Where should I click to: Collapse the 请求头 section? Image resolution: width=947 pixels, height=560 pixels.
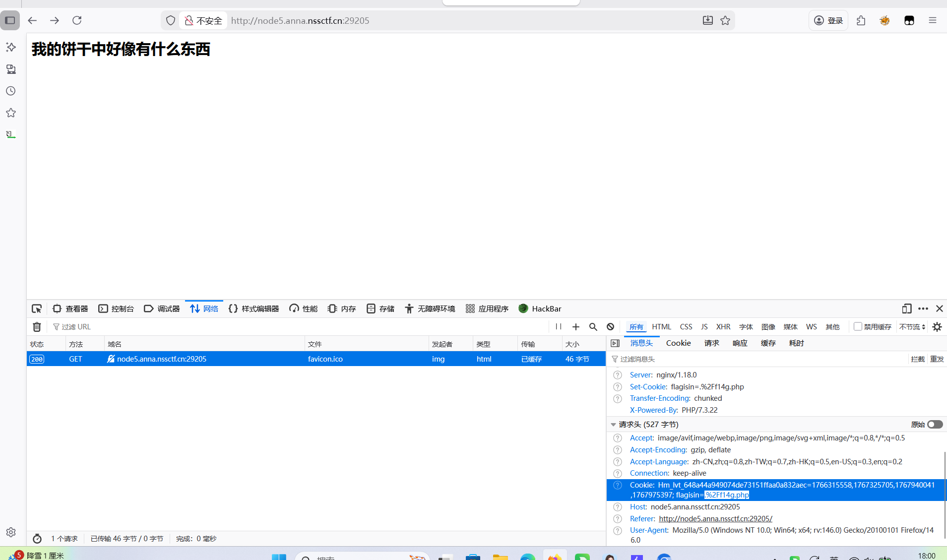tap(614, 425)
